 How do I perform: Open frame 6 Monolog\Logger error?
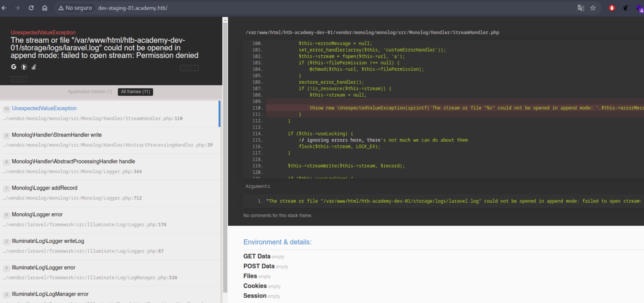point(110,220)
